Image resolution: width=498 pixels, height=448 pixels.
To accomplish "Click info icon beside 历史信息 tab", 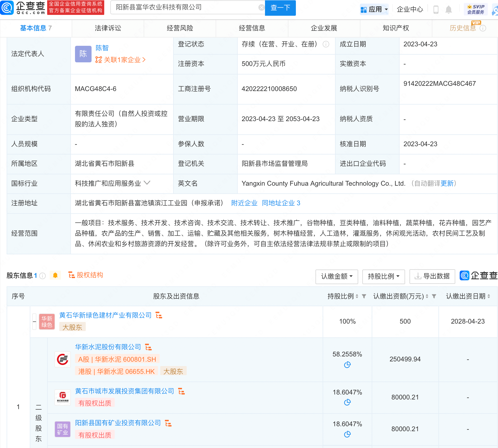I will (483, 28).
